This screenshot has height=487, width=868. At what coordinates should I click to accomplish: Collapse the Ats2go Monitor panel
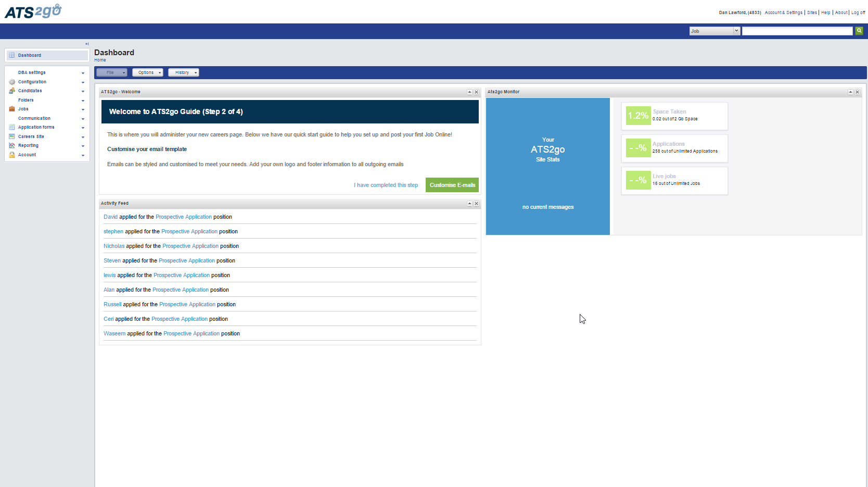click(x=850, y=92)
